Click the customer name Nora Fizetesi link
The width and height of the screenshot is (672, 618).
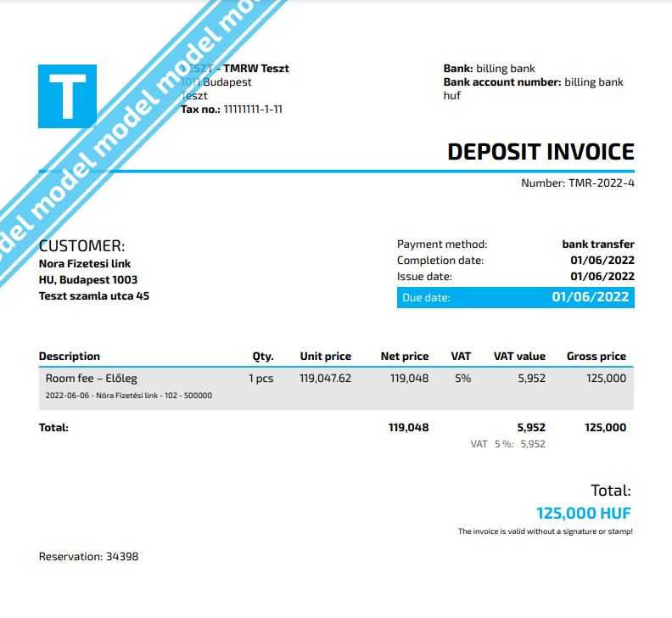[85, 264]
